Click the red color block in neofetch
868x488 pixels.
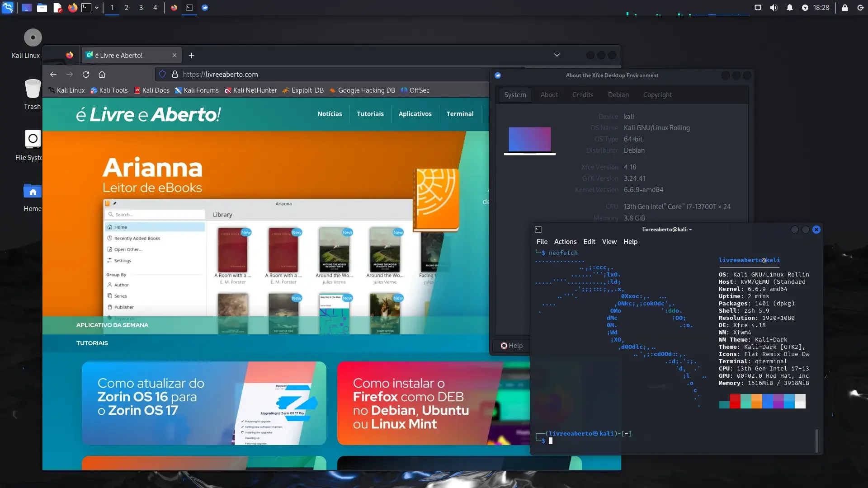(735, 401)
